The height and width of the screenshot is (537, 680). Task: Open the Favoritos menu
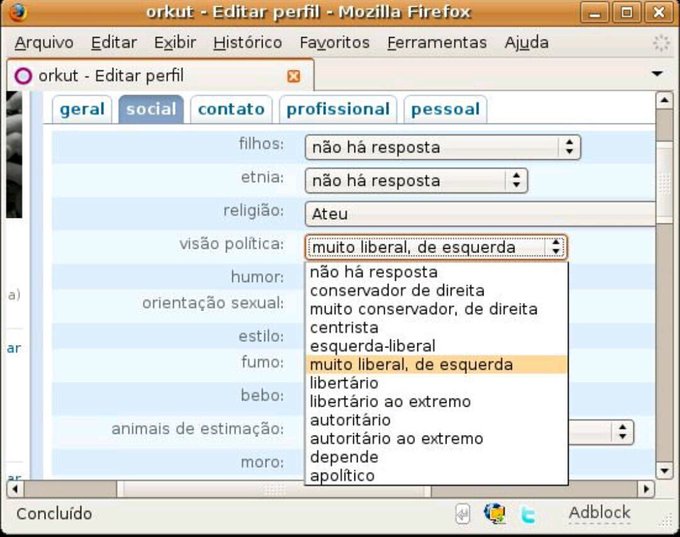coord(334,43)
